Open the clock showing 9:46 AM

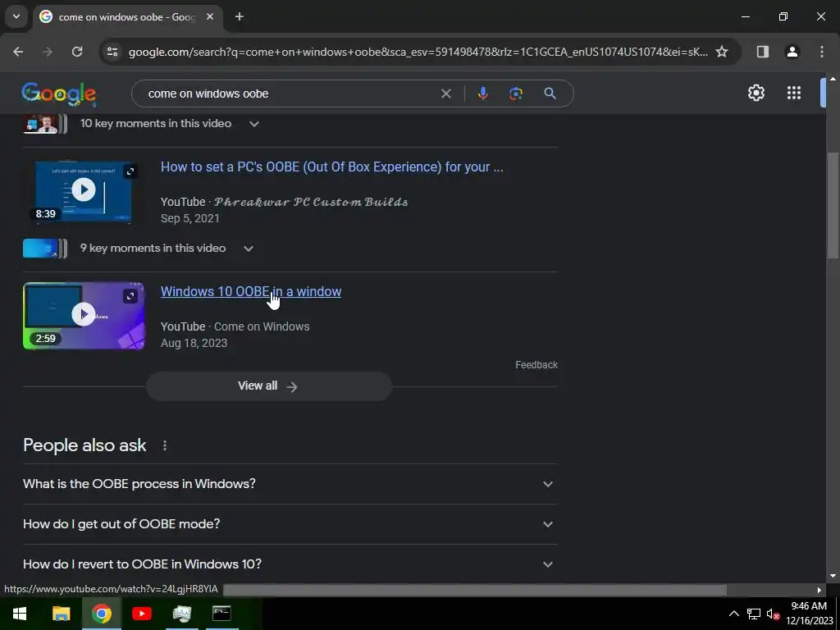[809, 614]
